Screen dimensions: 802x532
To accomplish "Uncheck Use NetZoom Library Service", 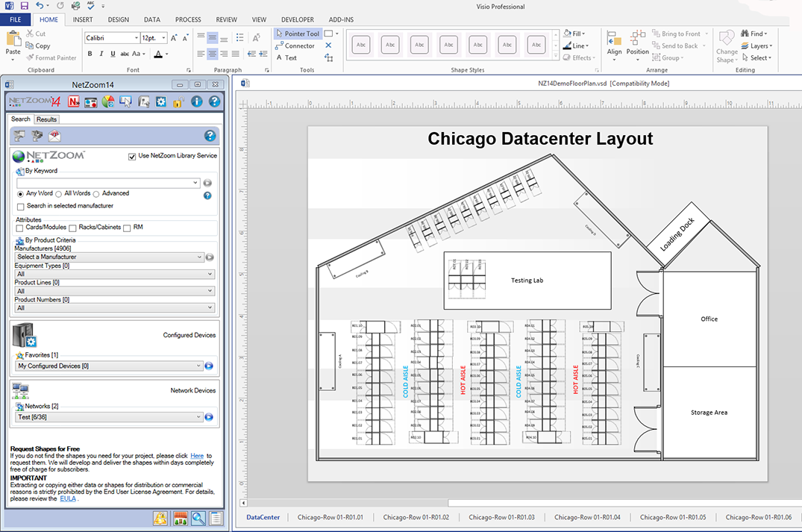I will [132, 156].
